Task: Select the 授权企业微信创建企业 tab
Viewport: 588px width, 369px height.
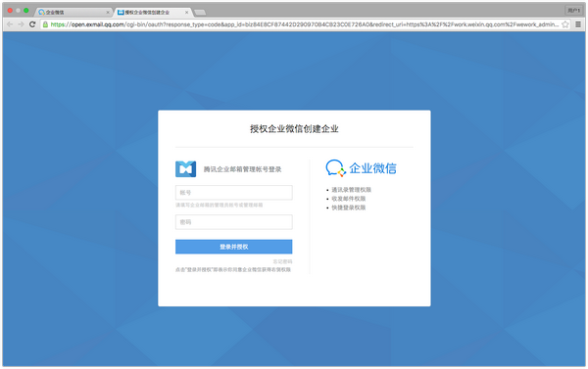Action: [152, 13]
